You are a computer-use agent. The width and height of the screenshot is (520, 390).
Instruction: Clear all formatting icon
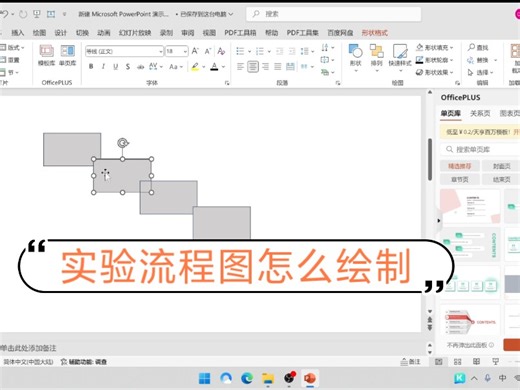pyautogui.click(x=221, y=51)
